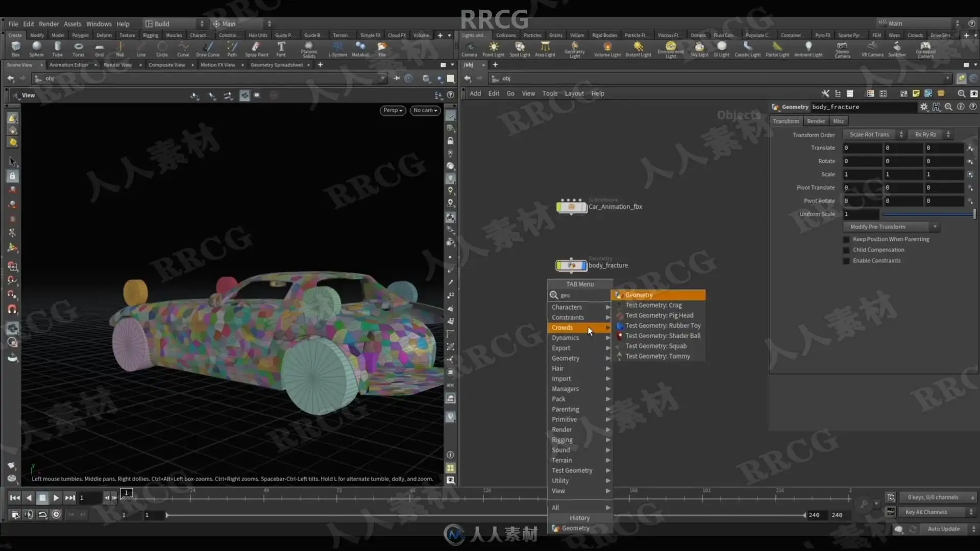The height and width of the screenshot is (551, 980).
Task: Enable Keep Position When Parenting checkbox
Action: pyautogui.click(x=847, y=239)
